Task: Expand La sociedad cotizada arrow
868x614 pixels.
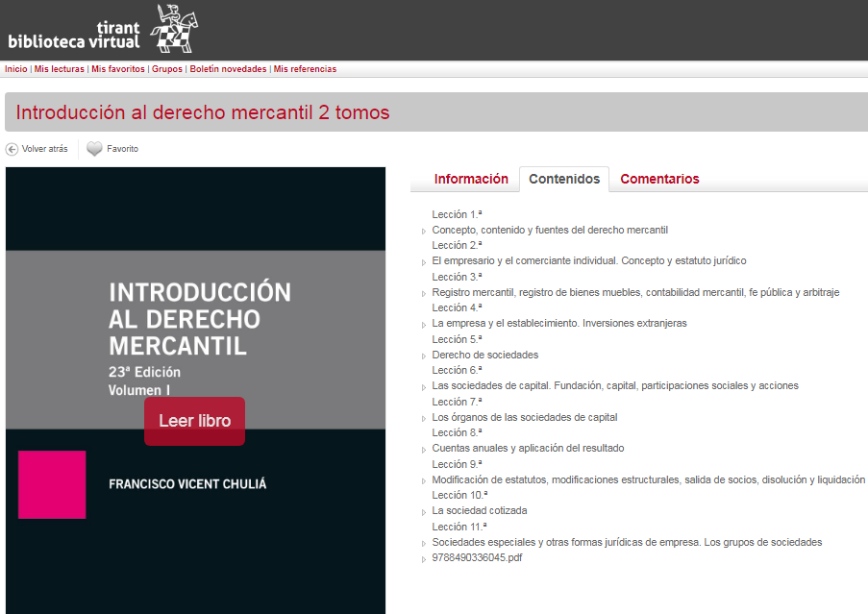Action: 424,513
